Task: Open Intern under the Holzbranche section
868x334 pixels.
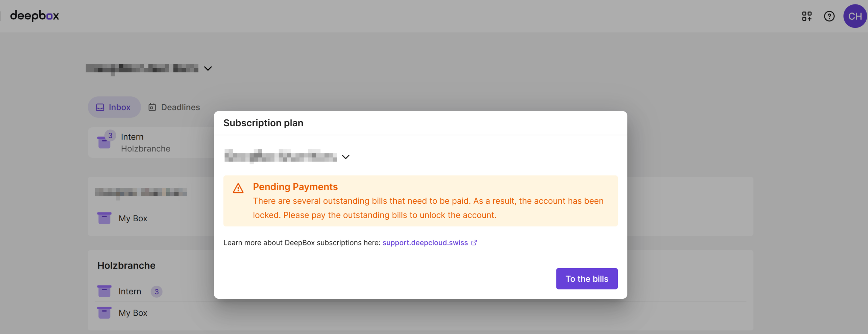Action: 130,292
